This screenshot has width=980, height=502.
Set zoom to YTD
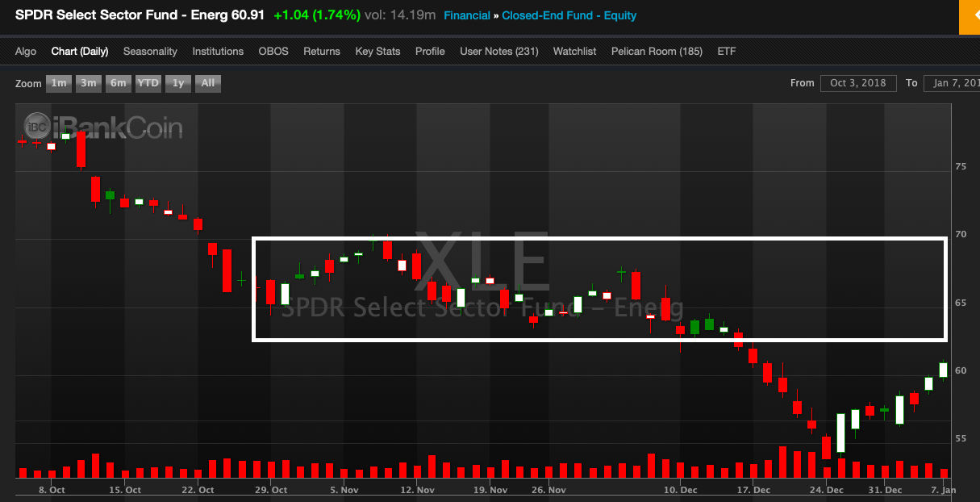148,83
